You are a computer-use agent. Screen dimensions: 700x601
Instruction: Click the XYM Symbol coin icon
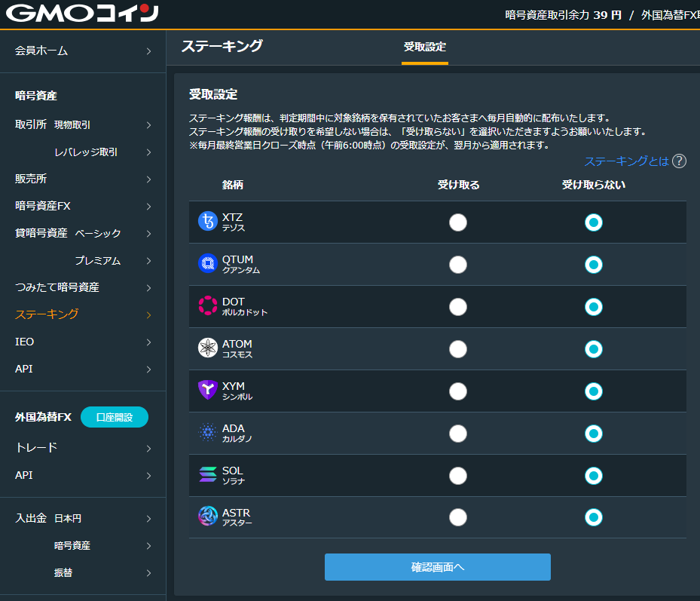(208, 390)
